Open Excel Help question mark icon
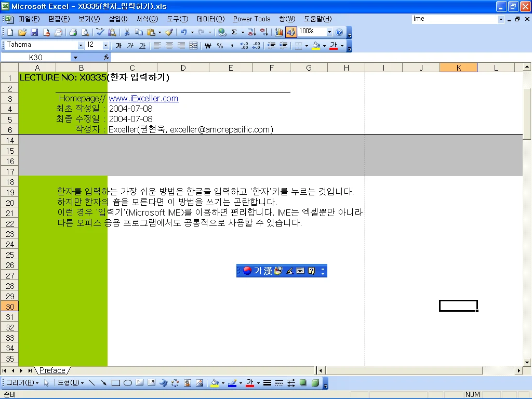This screenshot has width=532, height=399. point(339,32)
